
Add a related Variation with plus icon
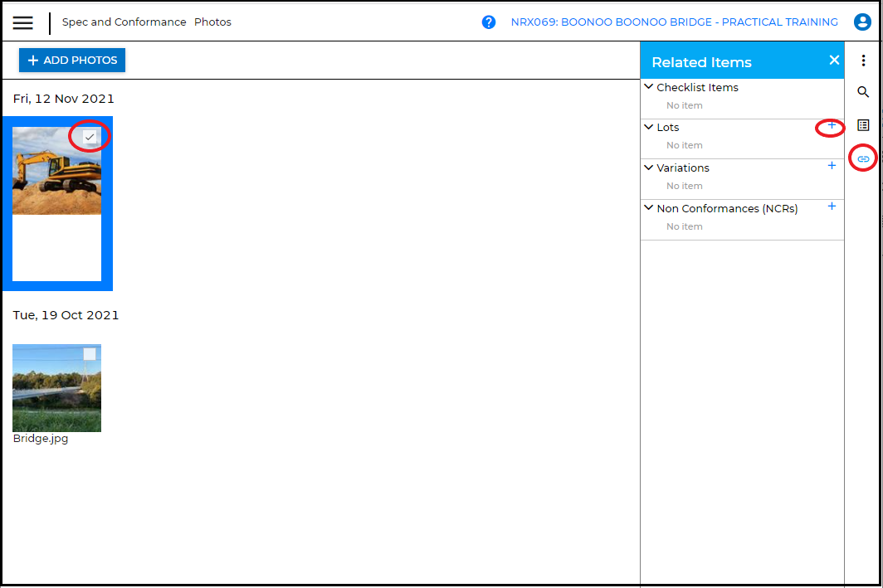tap(832, 166)
